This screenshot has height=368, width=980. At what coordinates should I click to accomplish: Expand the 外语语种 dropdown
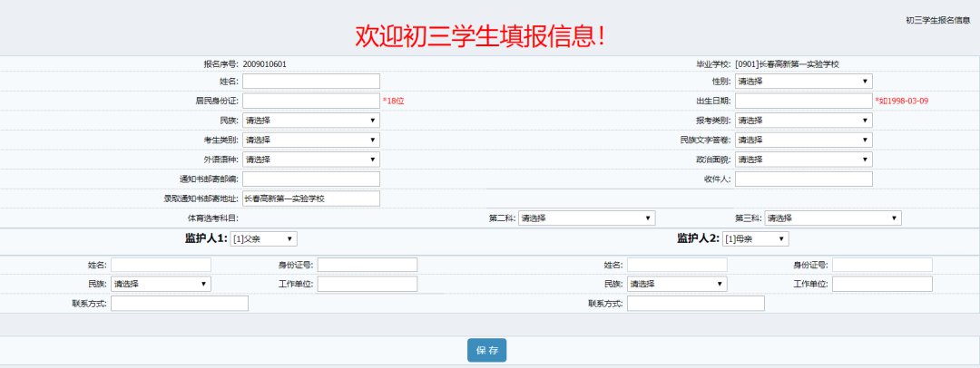point(310,160)
